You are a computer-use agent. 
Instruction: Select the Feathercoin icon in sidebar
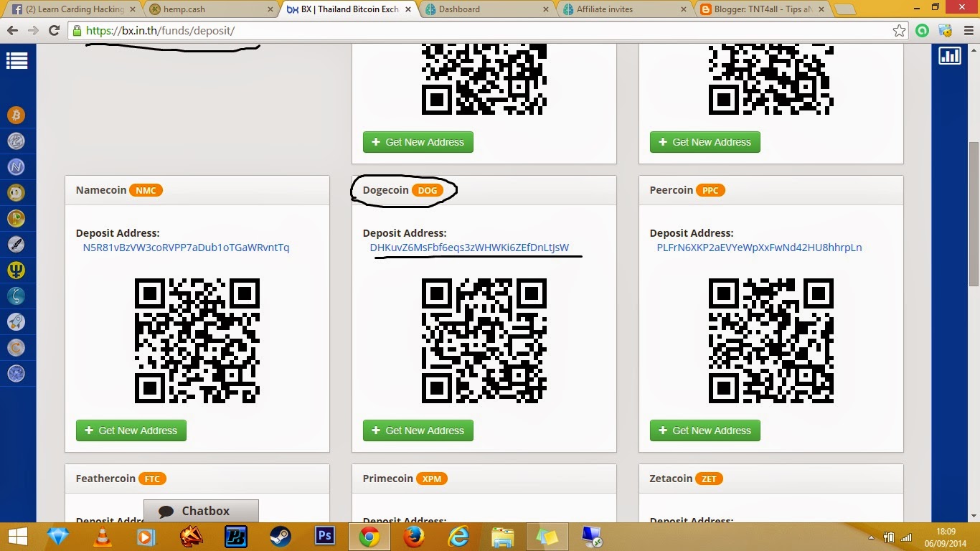click(16, 244)
